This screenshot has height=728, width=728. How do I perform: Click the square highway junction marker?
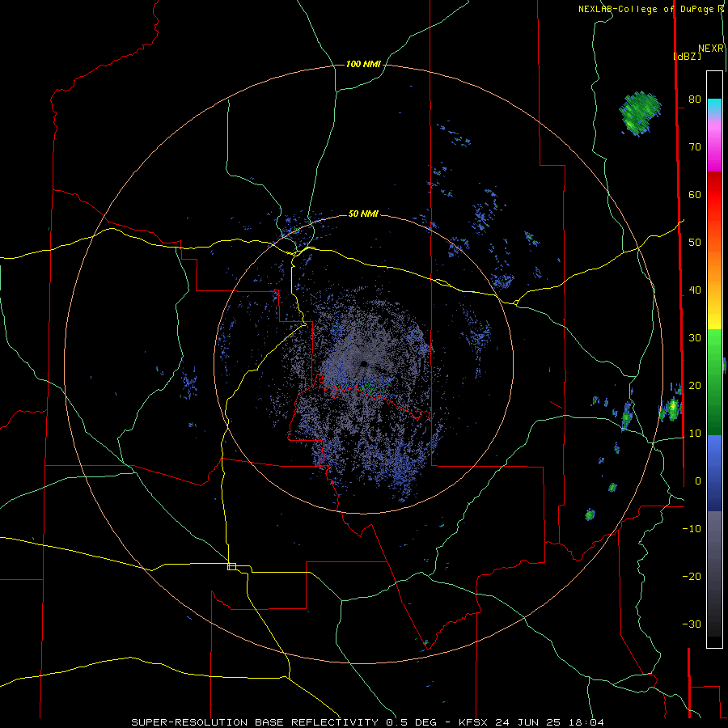(x=231, y=566)
